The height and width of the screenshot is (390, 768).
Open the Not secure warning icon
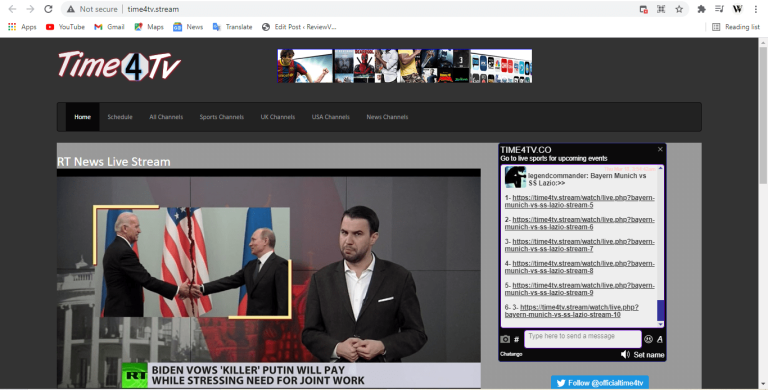tap(71, 9)
